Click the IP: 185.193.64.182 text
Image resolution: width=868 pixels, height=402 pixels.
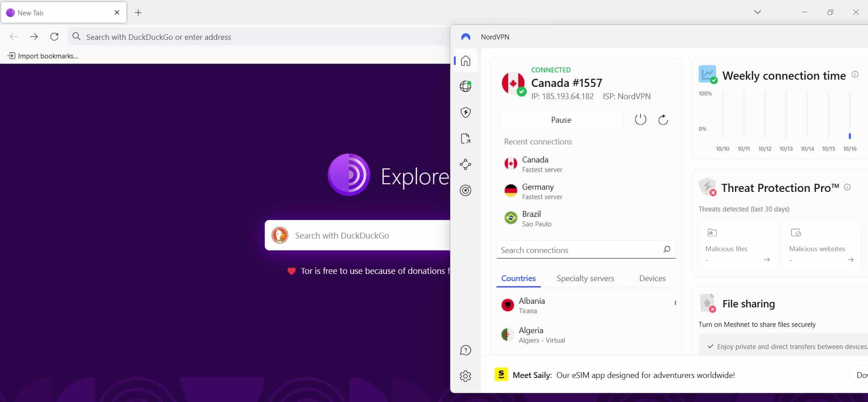click(563, 96)
